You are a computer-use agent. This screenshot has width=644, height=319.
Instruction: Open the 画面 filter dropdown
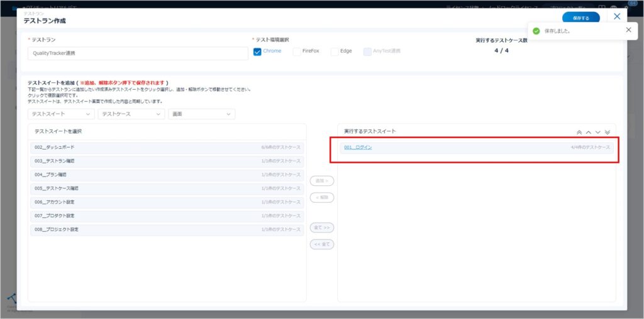click(x=201, y=114)
